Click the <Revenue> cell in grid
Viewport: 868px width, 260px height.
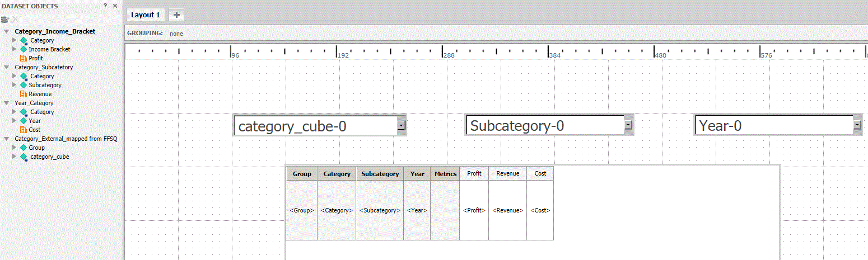coord(508,210)
